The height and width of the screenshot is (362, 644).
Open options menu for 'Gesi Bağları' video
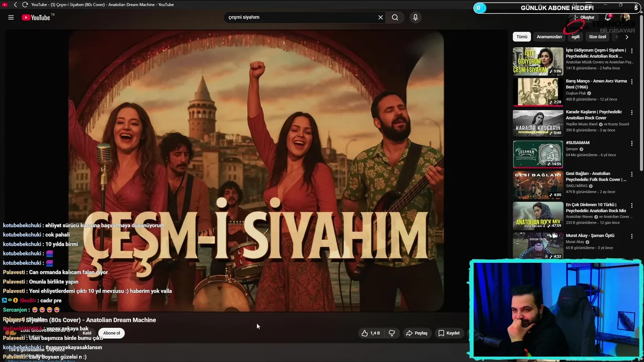coord(632,174)
